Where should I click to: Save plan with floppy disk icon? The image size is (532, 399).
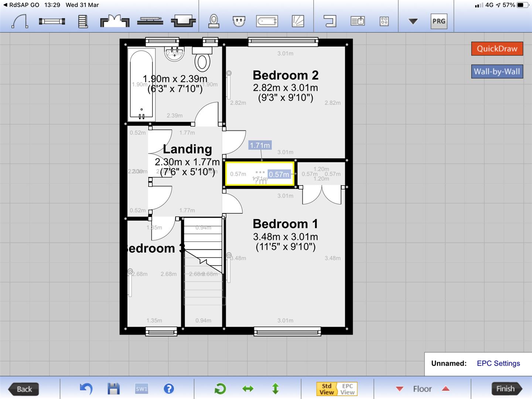113,389
